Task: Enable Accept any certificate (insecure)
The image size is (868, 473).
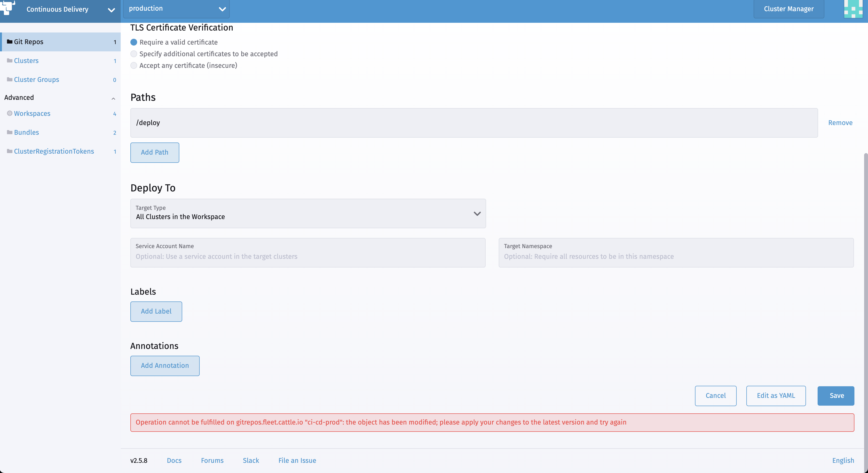Action: click(134, 66)
